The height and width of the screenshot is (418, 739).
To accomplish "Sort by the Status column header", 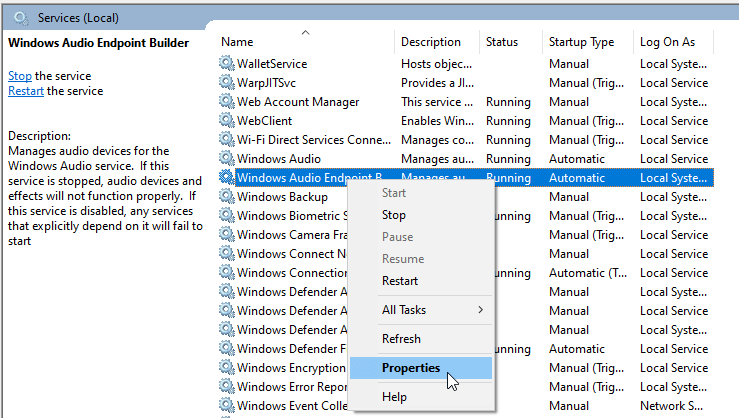I will click(502, 42).
